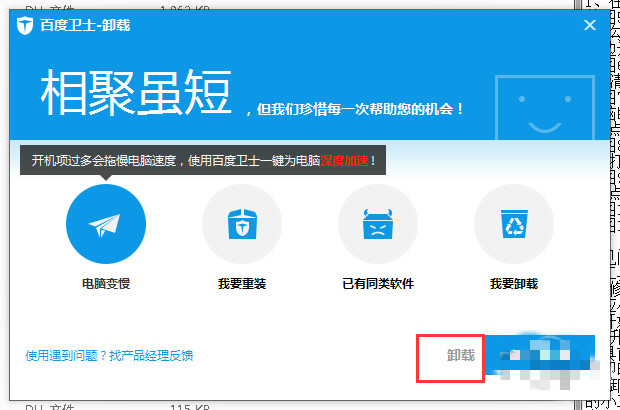
Task: Close the 百度卫士-卸载 dialog
Action: pyautogui.click(x=590, y=25)
